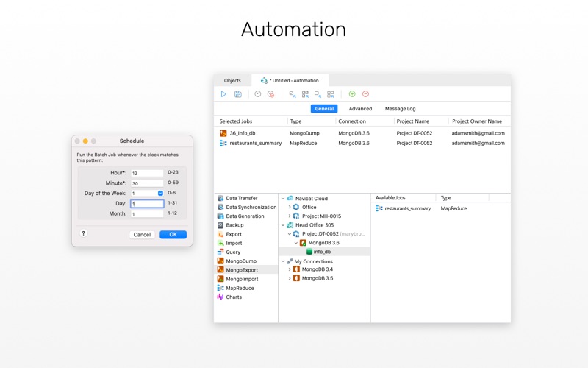Select Data Synchronization job type

click(247, 208)
